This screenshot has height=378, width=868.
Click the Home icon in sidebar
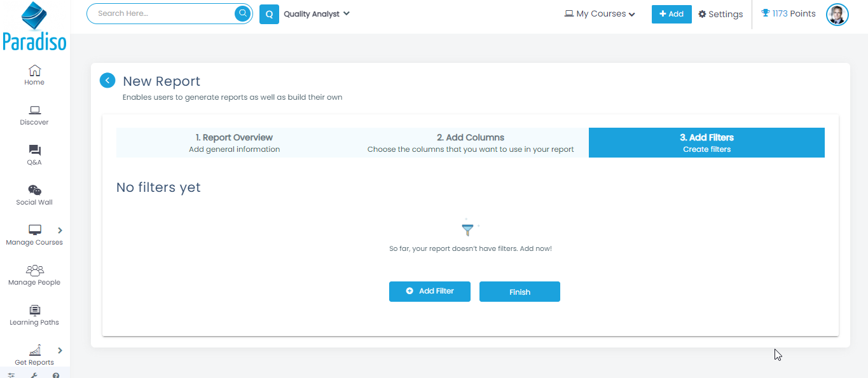[x=34, y=71]
